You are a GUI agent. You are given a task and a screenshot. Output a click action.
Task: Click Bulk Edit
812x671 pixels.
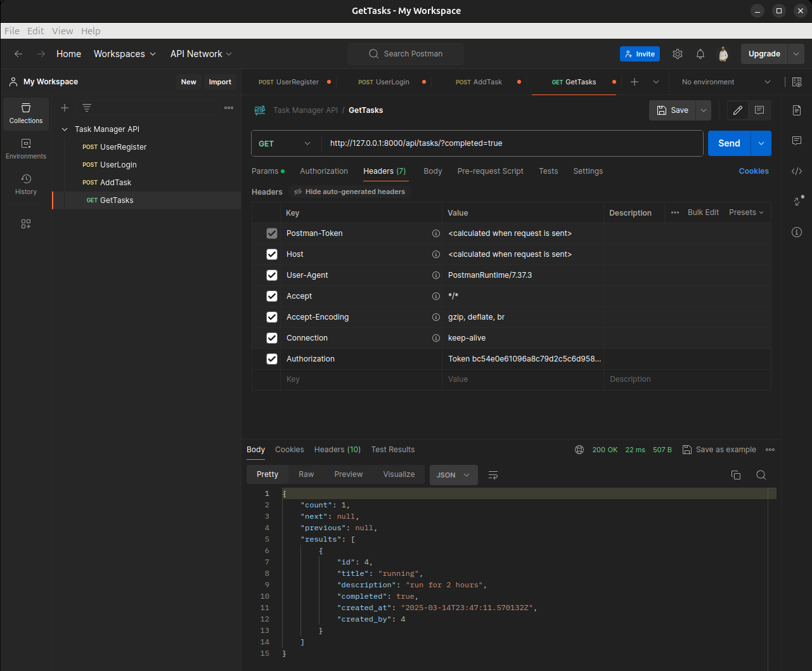[x=703, y=212]
